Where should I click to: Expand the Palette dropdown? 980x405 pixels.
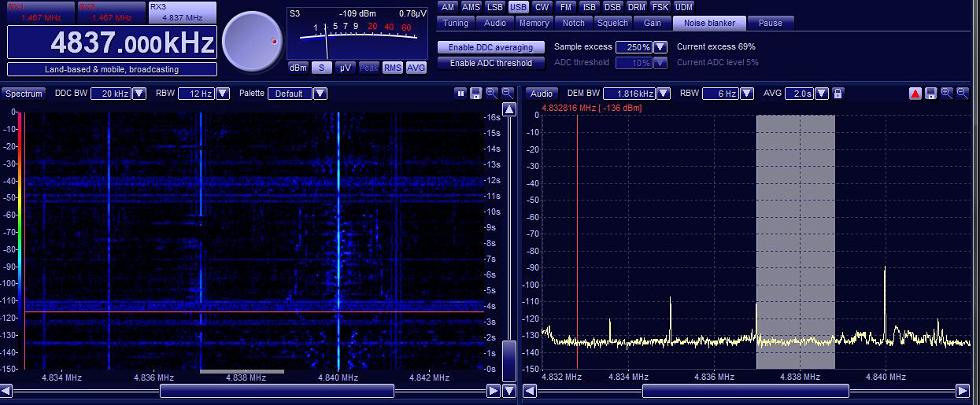320,94
